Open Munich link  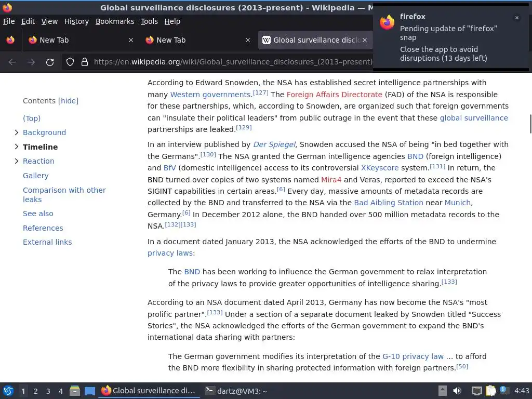457,203
